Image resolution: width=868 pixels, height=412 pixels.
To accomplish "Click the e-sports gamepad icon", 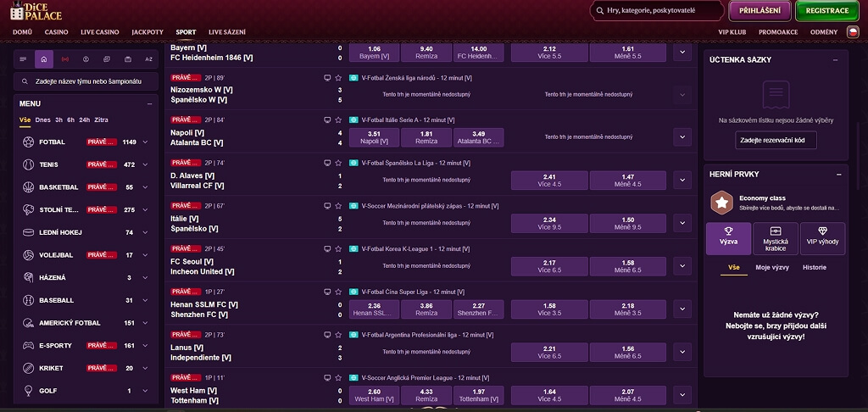I will (x=28, y=346).
